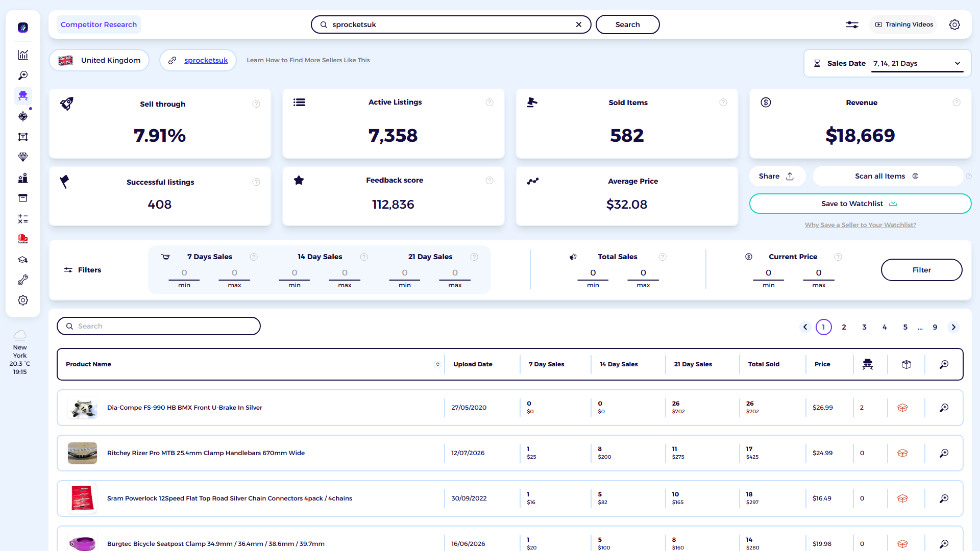Open the graduation cap academy icon in sidebar

pos(23,260)
